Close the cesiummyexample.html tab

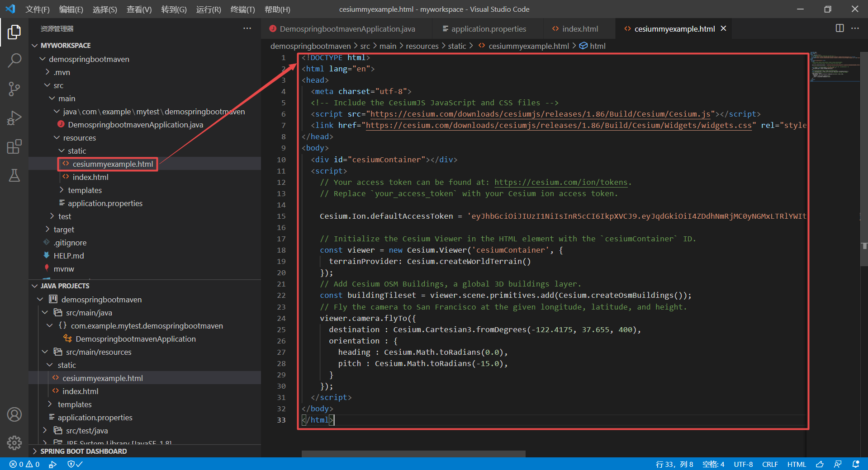pyautogui.click(x=723, y=28)
